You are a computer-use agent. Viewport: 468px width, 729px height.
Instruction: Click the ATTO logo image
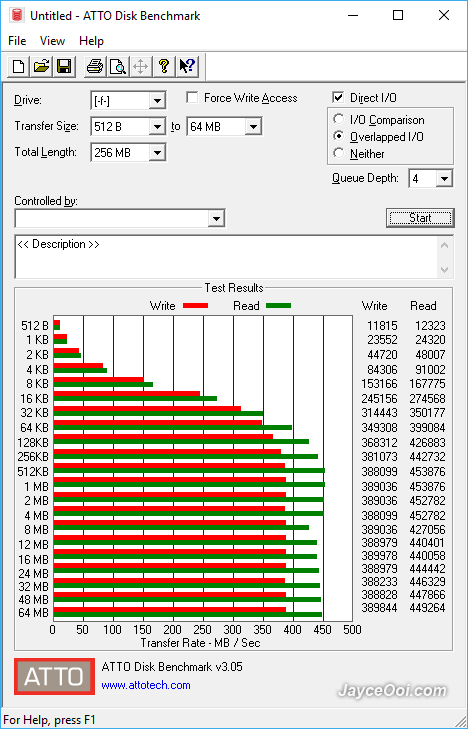(x=54, y=676)
